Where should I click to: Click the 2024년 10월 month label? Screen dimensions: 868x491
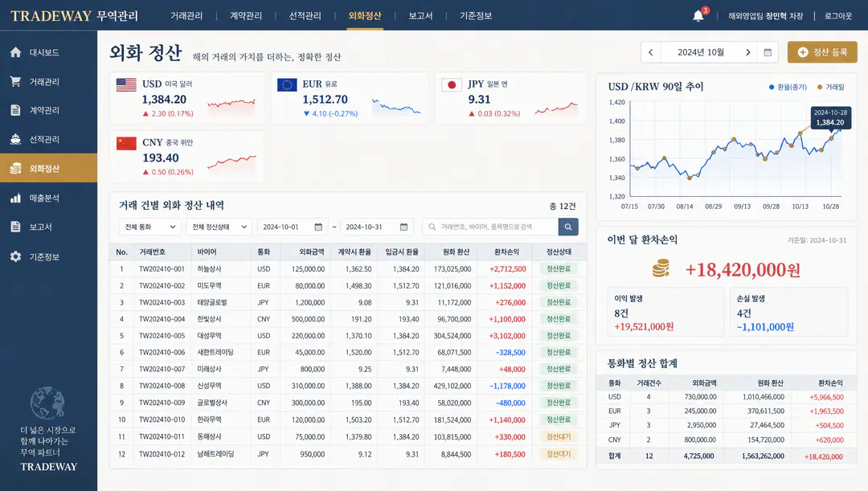tap(701, 52)
